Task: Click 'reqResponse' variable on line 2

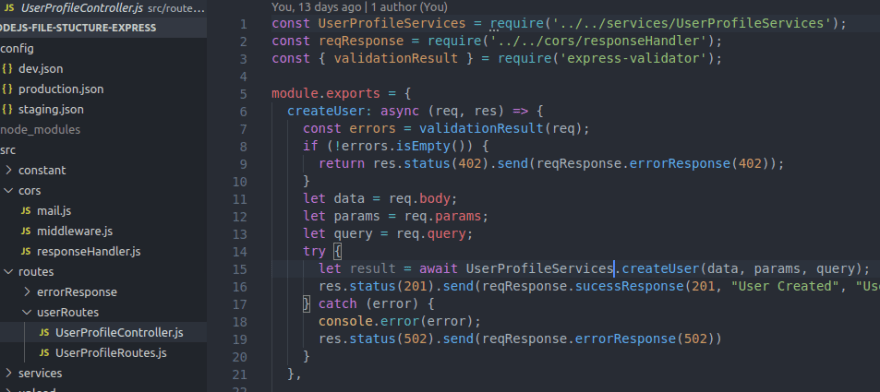Action: point(361,41)
